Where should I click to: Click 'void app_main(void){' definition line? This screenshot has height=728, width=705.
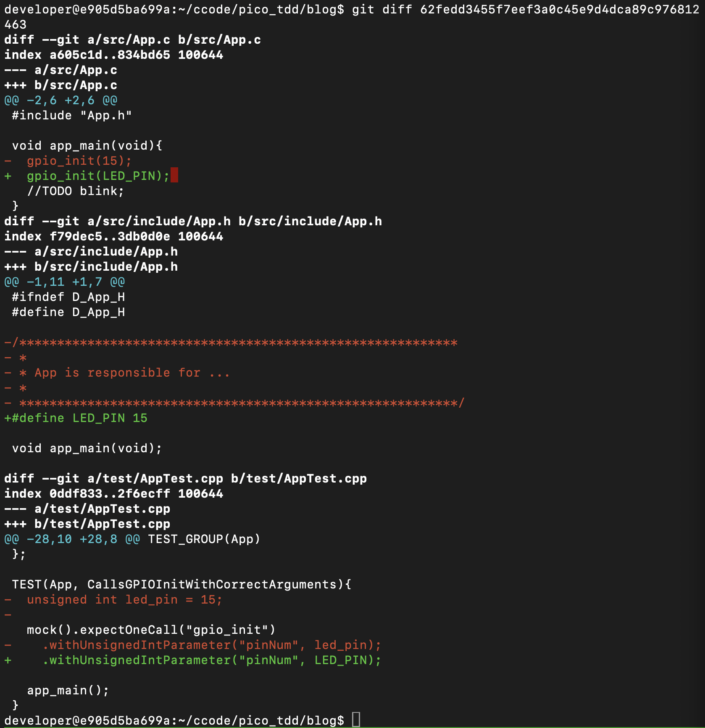(87, 146)
